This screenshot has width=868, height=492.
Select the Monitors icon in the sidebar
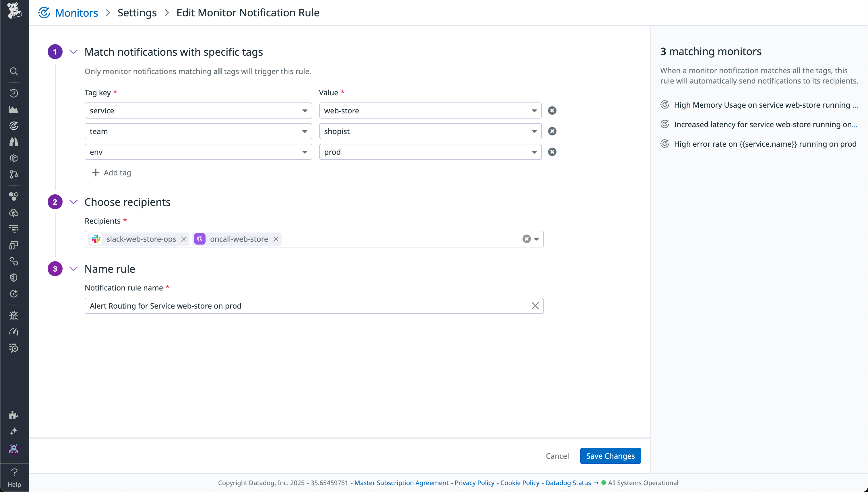pos(14,126)
